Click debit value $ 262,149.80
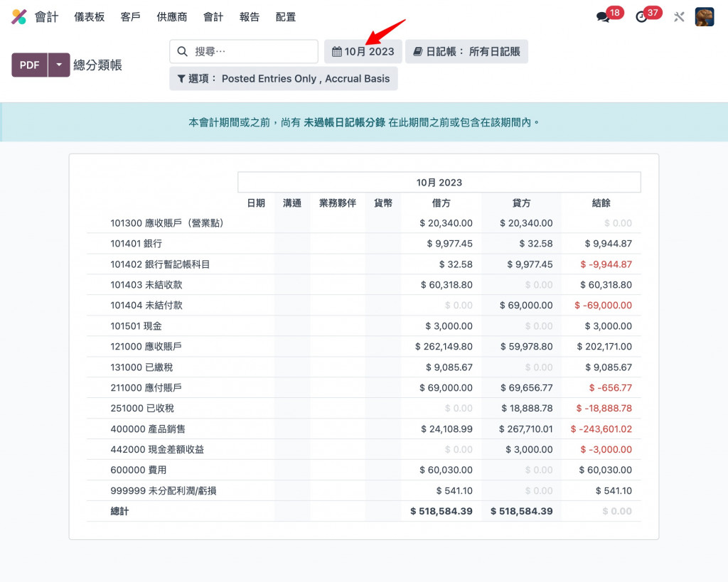This screenshot has width=728, height=582. 444,347
